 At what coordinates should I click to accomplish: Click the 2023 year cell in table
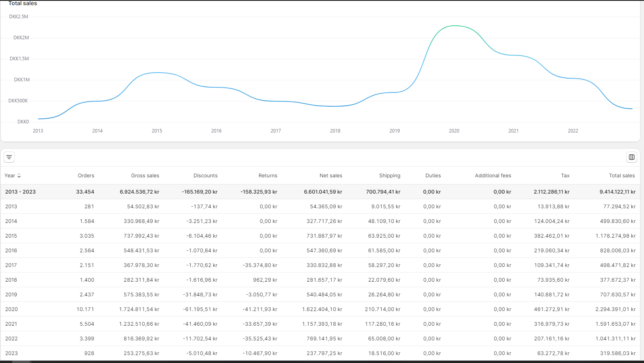(x=11, y=353)
